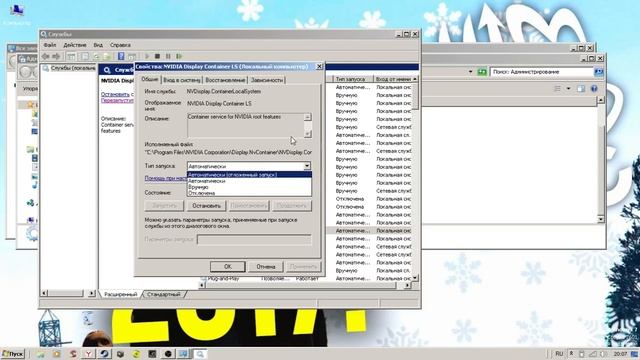
Task: Click the OK button
Action: (227, 267)
